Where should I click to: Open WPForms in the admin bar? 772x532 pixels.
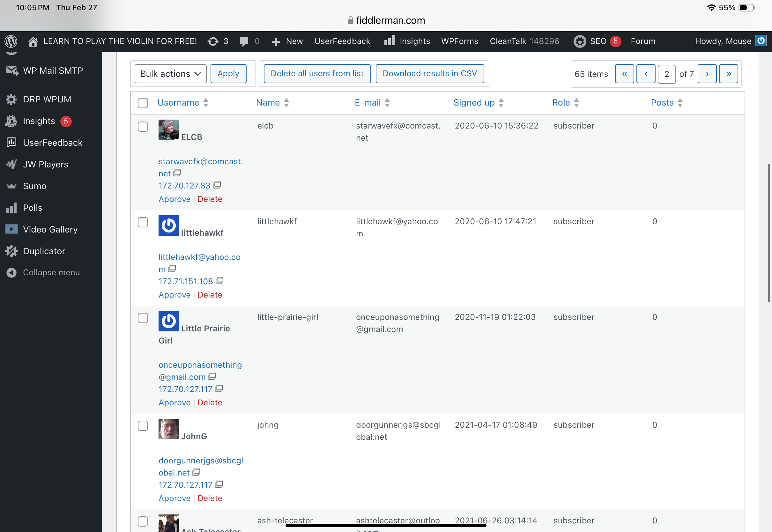point(460,41)
